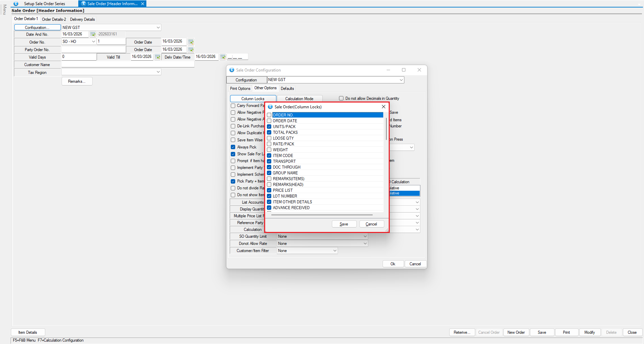644x344 pixels.
Task: Expand the Tax Region dropdown
Action: click(x=158, y=72)
